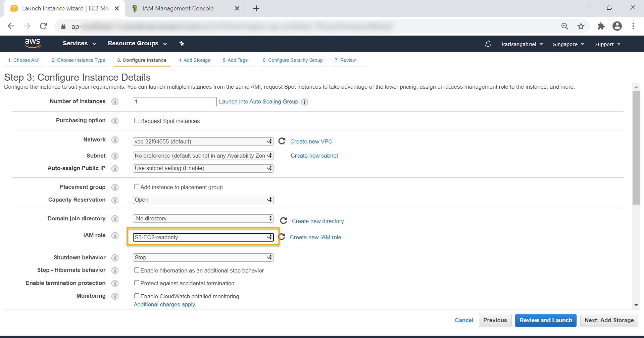This screenshot has height=338, width=644.
Task: Click info icon for Auto-assign Public IP
Action: [x=115, y=168]
